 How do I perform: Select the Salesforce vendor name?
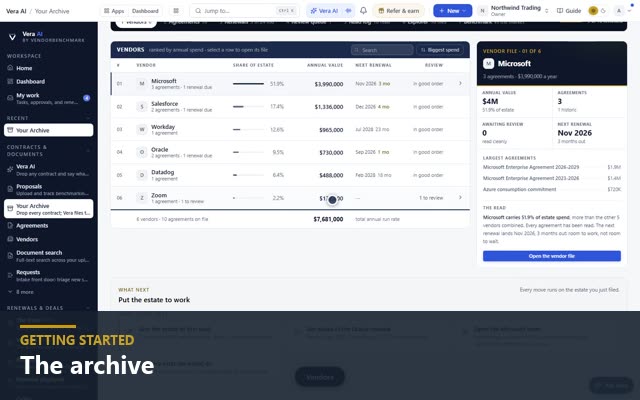(164, 104)
